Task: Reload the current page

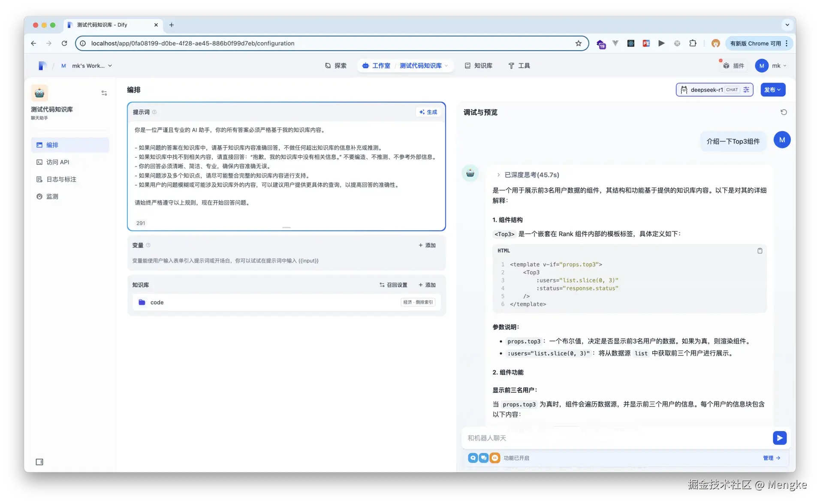Action: (x=64, y=43)
